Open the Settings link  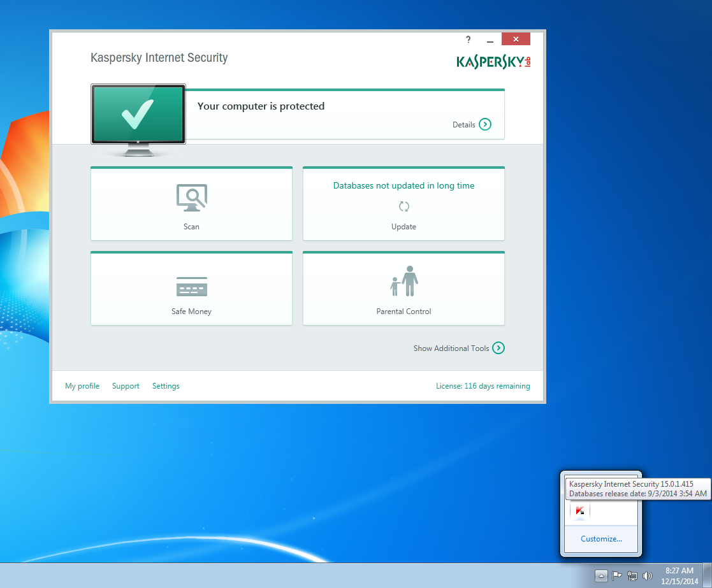tap(166, 386)
